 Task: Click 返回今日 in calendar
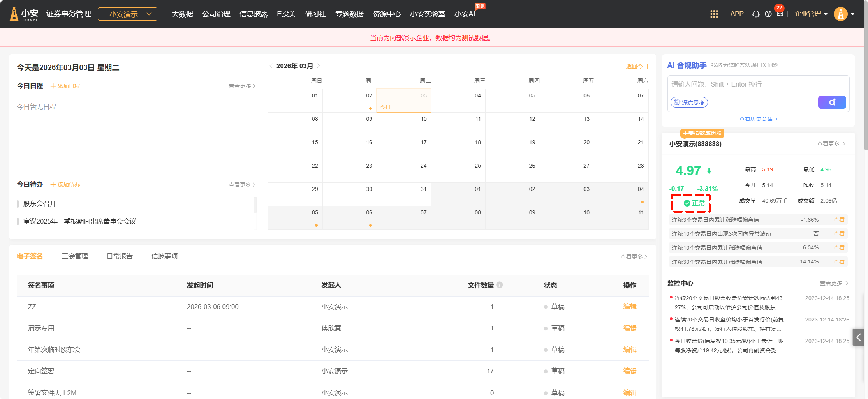(637, 66)
